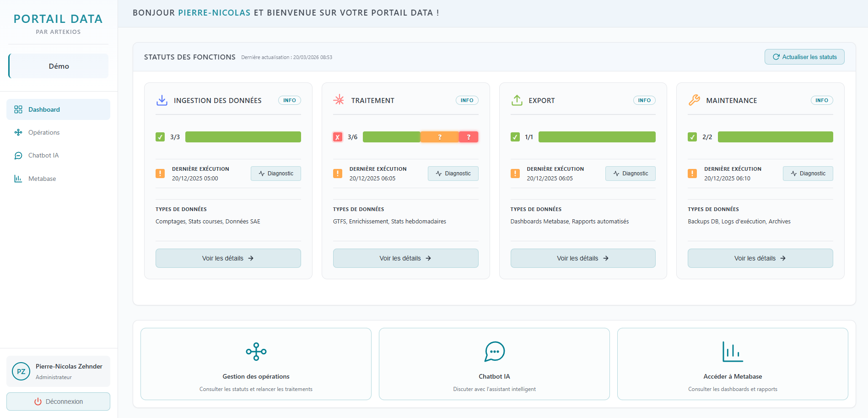Switch to the Démo workspace
Image resolution: width=868 pixels, height=418 pixels.
pos(59,66)
